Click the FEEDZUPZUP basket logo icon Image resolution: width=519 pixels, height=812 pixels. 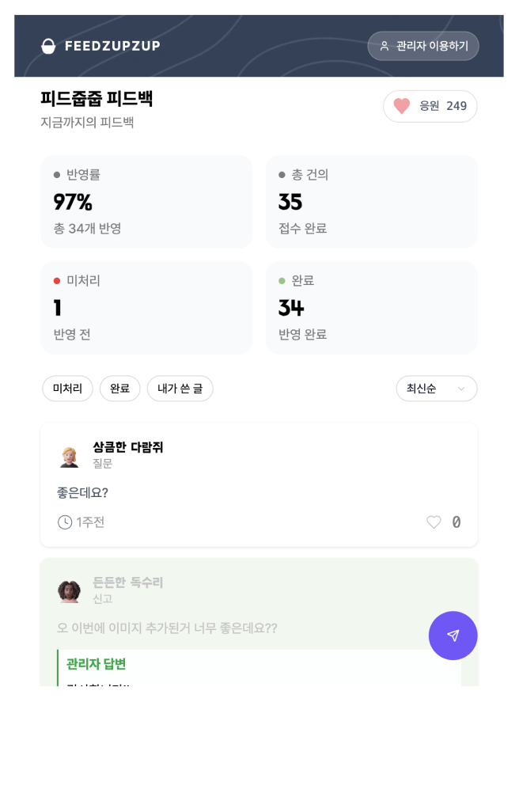49,46
